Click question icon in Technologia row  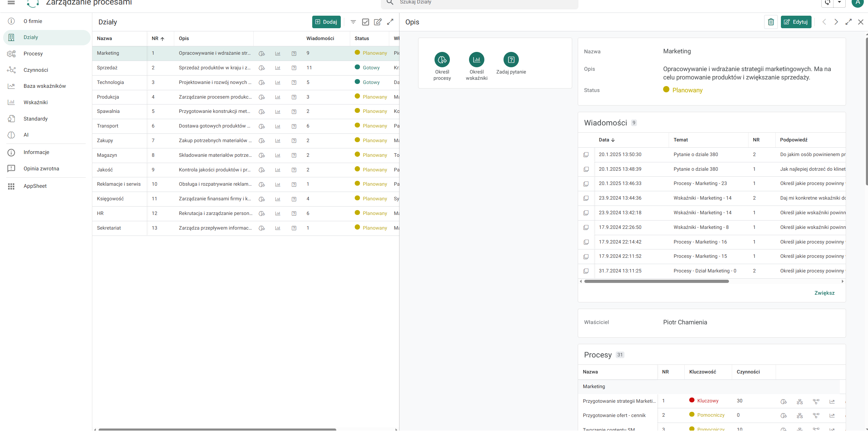(294, 83)
